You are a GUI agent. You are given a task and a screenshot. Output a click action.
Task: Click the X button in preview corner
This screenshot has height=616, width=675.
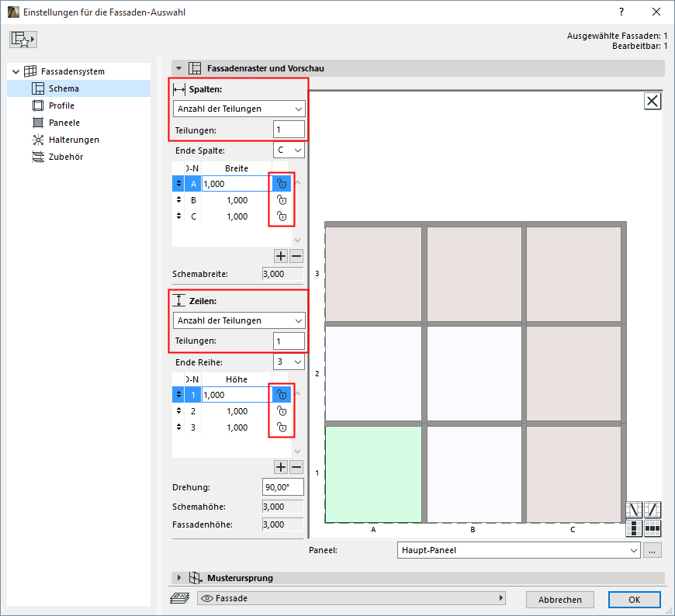[652, 102]
